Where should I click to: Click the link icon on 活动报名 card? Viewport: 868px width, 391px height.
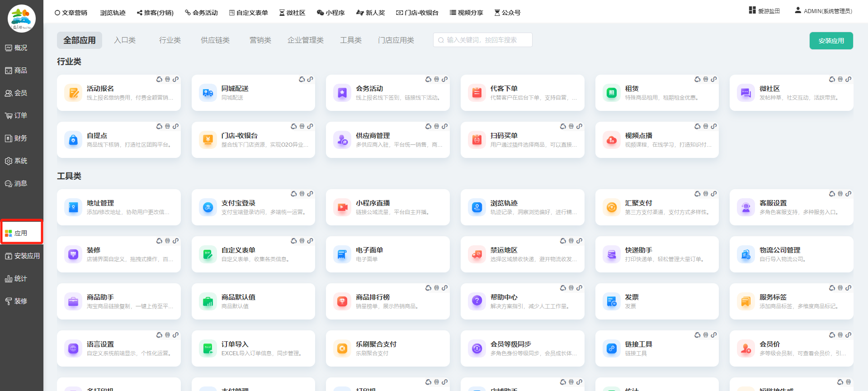pos(175,79)
